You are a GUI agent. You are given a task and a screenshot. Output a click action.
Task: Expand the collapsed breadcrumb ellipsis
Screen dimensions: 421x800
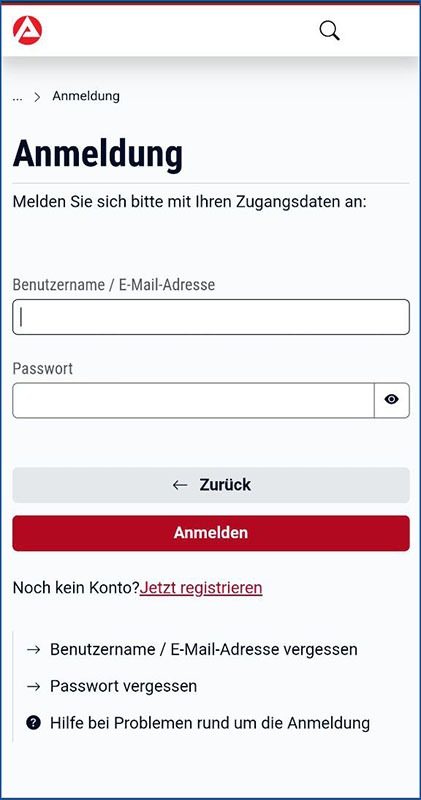pos(18,98)
